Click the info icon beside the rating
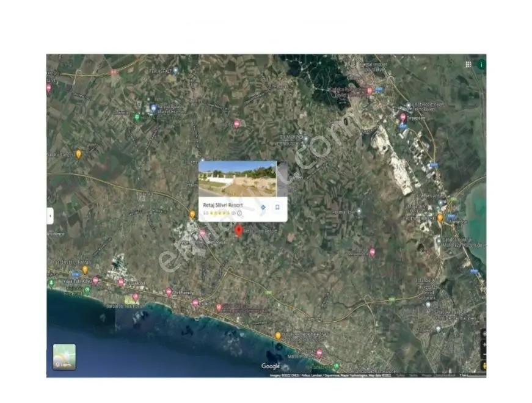The image size is (532, 403). coord(239,213)
